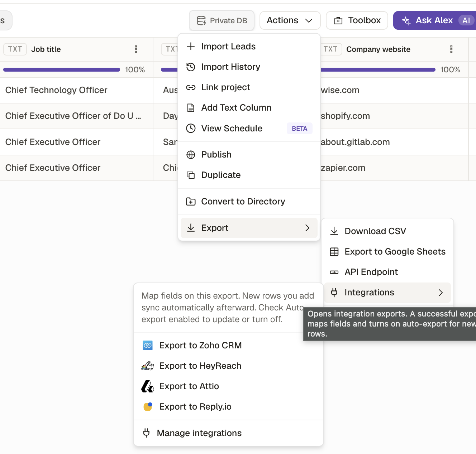
Task: Choose Import History menu entry
Action: [x=249, y=67]
